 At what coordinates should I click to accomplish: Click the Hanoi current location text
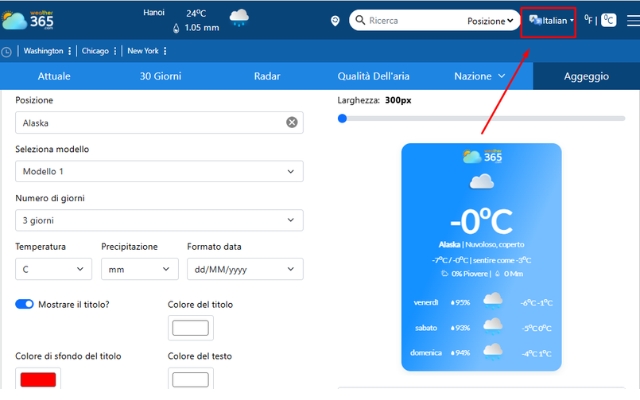coord(154,12)
